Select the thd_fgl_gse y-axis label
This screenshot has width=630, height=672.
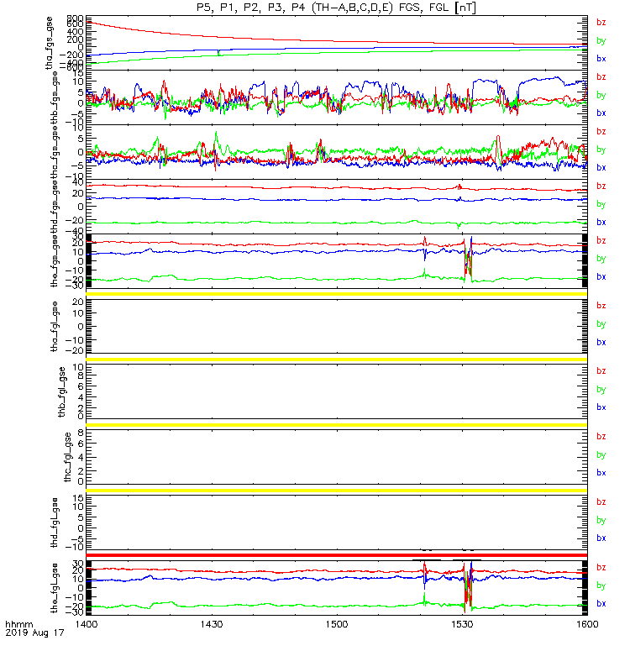point(55,522)
